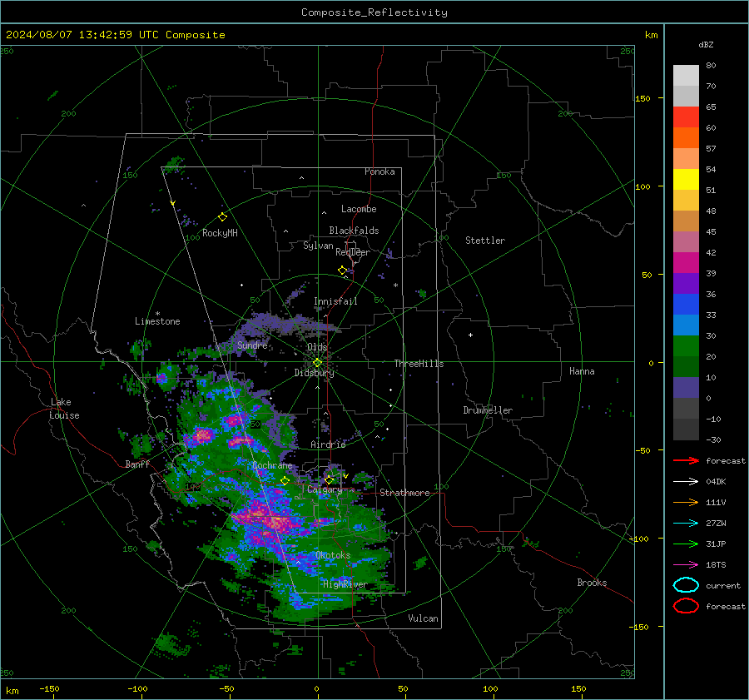
Task: Click the Lacombe label
Action: click(359, 209)
